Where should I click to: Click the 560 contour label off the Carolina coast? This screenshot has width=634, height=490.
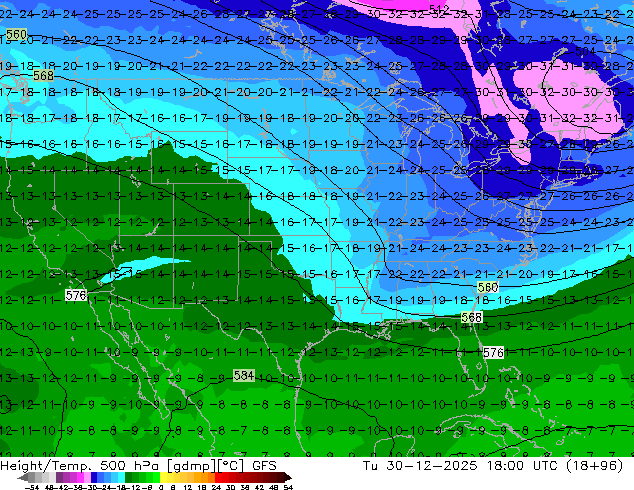(488, 287)
